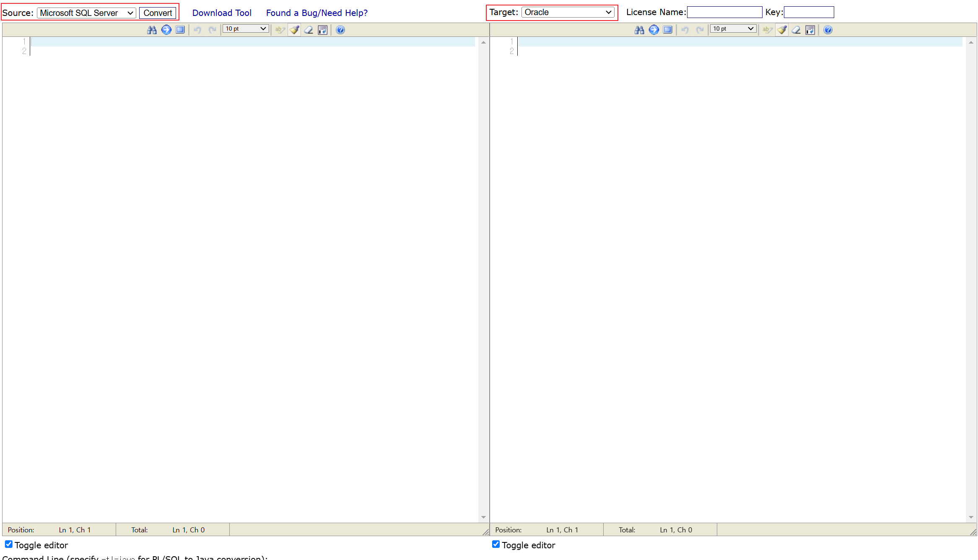Uncheck Toggle editor under the source pane

pos(8,544)
